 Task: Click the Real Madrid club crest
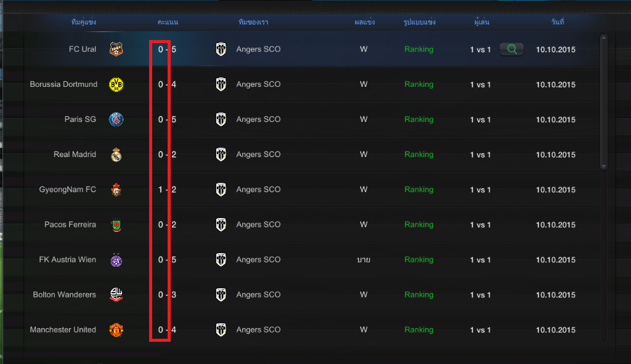(x=116, y=155)
